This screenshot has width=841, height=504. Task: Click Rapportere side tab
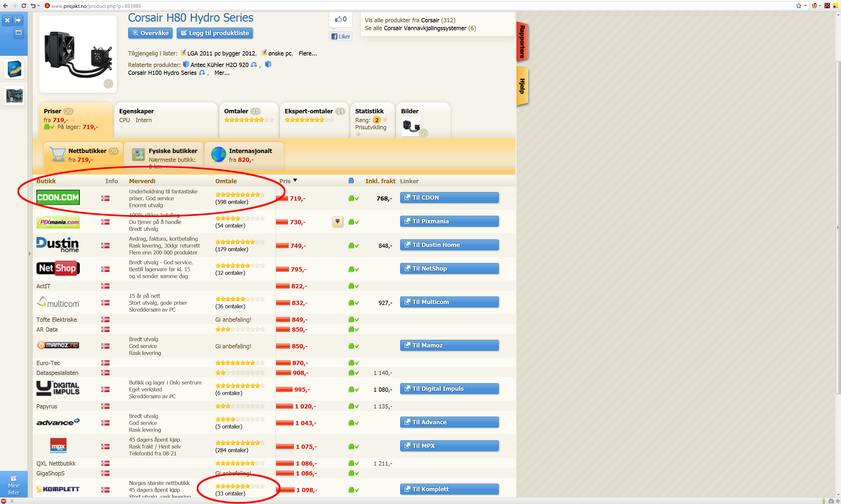pos(522,41)
